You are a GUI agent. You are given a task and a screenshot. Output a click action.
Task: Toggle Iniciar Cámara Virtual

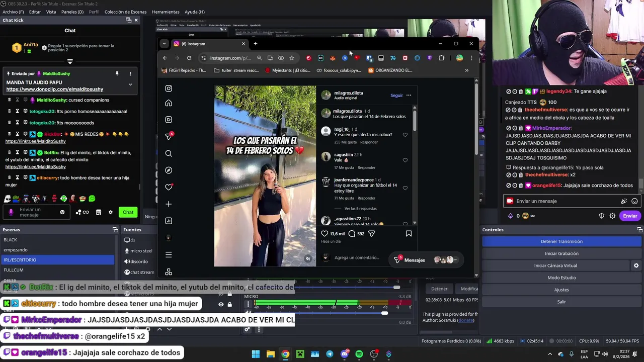pos(555,265)
